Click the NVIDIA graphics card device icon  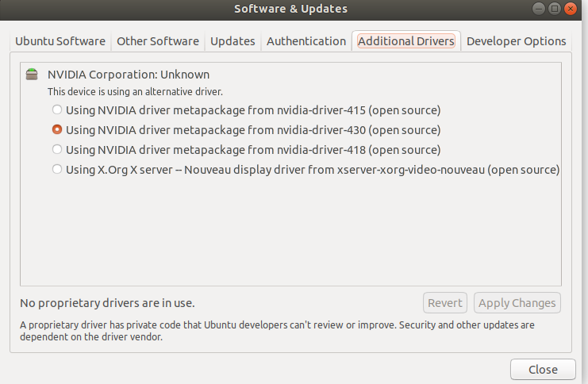pos(32,75)
